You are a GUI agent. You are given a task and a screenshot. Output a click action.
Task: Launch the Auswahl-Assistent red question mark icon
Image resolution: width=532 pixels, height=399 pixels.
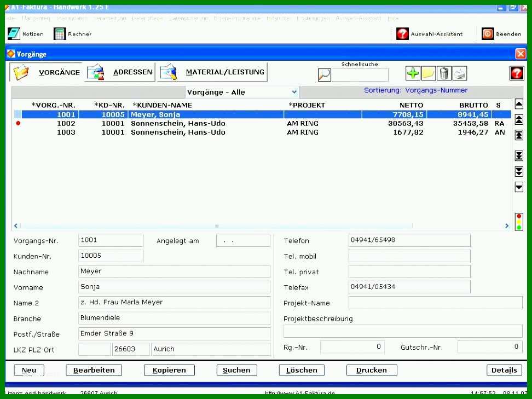[402, 34]
